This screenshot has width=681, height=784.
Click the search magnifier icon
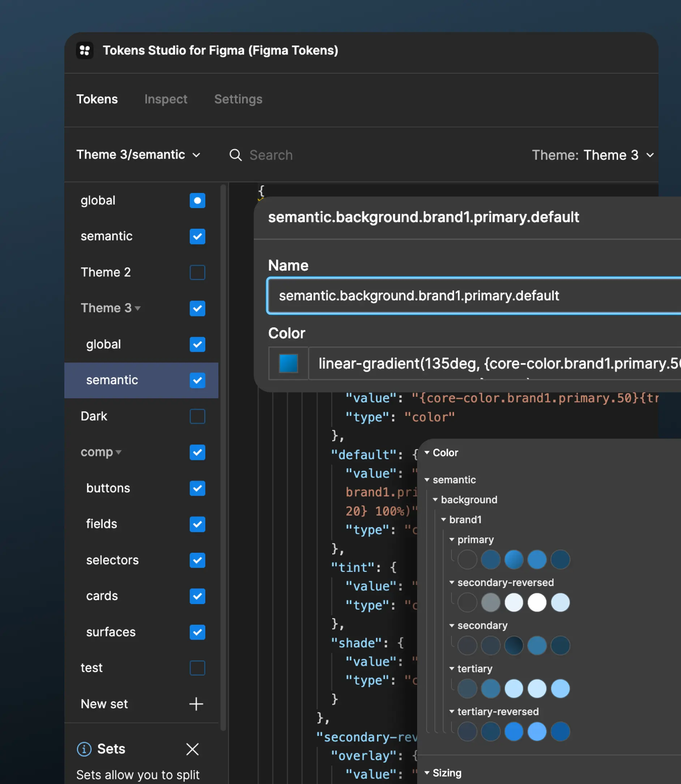(236, 155)
